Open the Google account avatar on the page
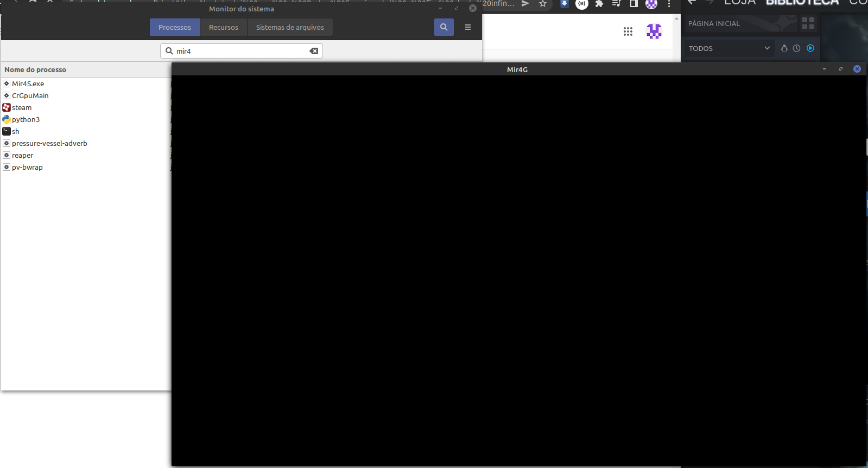Image resolution: width=868 pixels, height=468 pixels. (654, 31)
